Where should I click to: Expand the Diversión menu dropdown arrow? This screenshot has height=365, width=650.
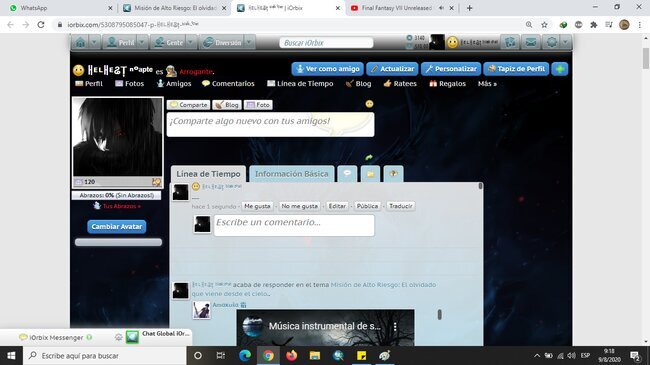(x=249, y=42)
